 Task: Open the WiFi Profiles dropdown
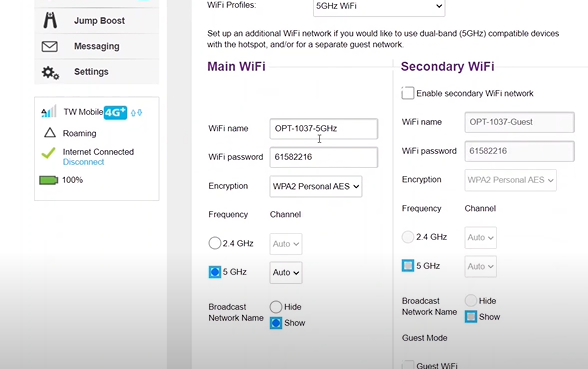click(x=379, y=6)
